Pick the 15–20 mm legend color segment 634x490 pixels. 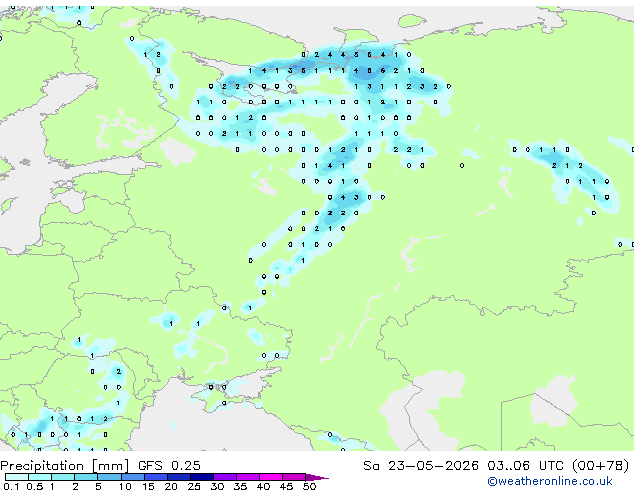(156, 477)
